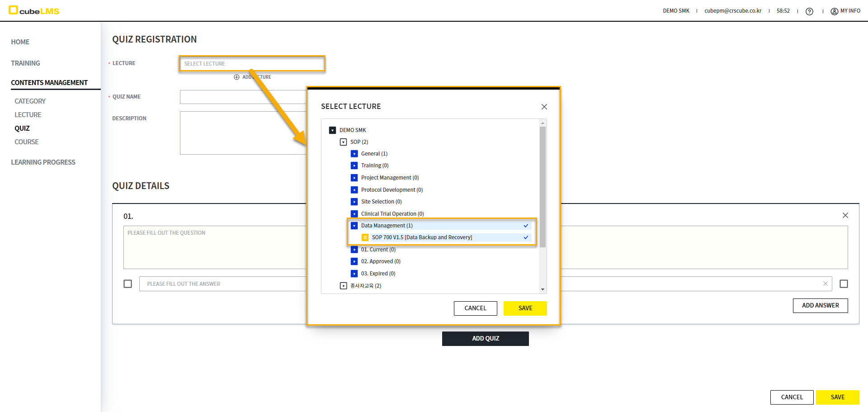This screenshot has width=868, height=412.
Task: Click the ADD ANSWER button
Action: pos(820,306)
